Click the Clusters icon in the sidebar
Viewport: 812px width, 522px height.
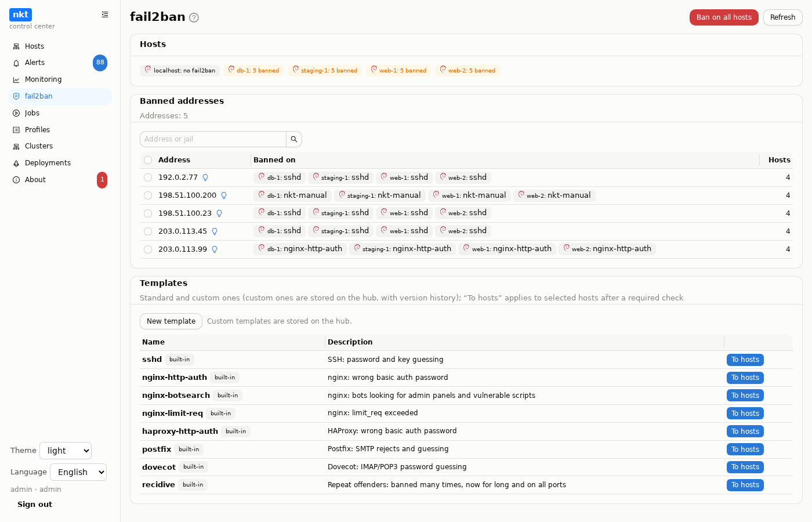click(16, 146)
